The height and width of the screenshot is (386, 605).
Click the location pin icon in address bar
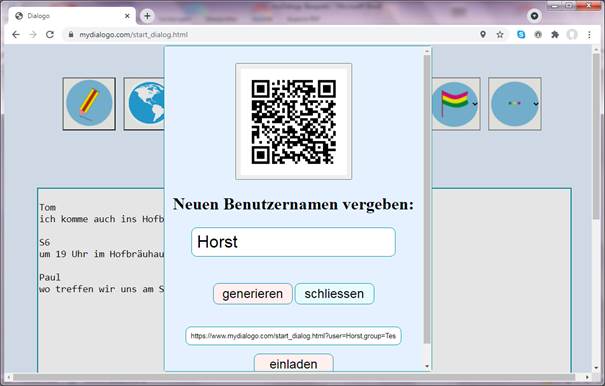point(483,34)
